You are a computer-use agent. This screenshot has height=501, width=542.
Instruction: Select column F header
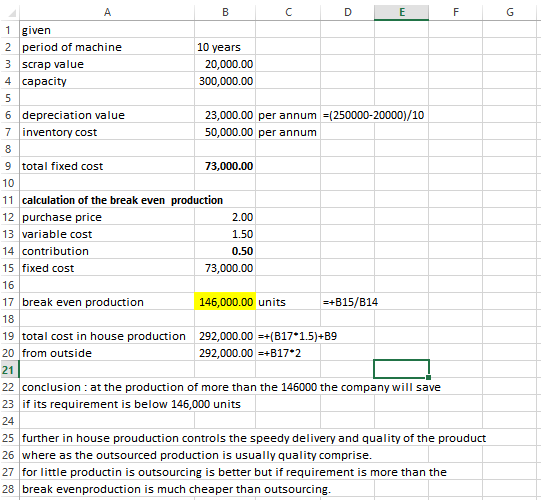(456, 12)
